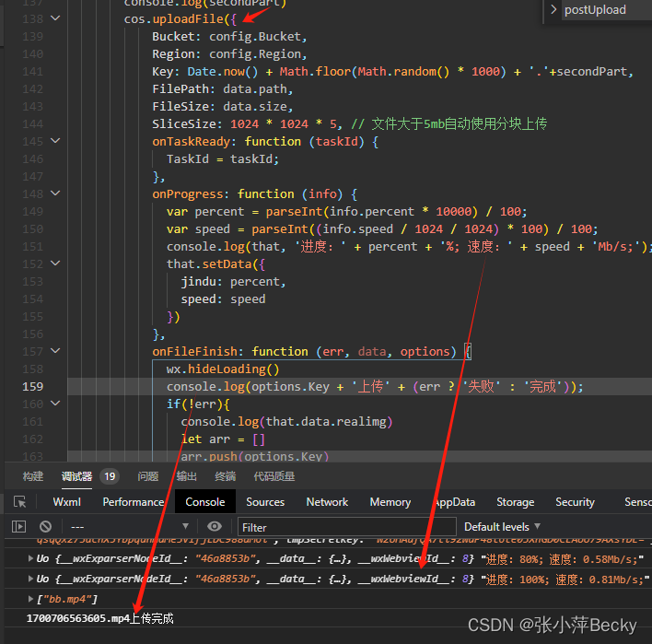This screenshot has width=652, height=644.
Task: Collapse the fold arrow at line 145
Action: click(x=55, y=141)
